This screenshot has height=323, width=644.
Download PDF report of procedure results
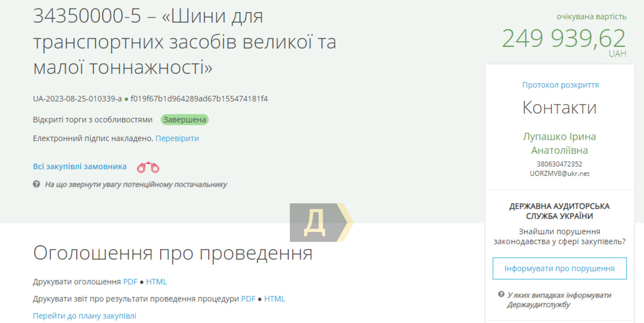pos(248,299)
